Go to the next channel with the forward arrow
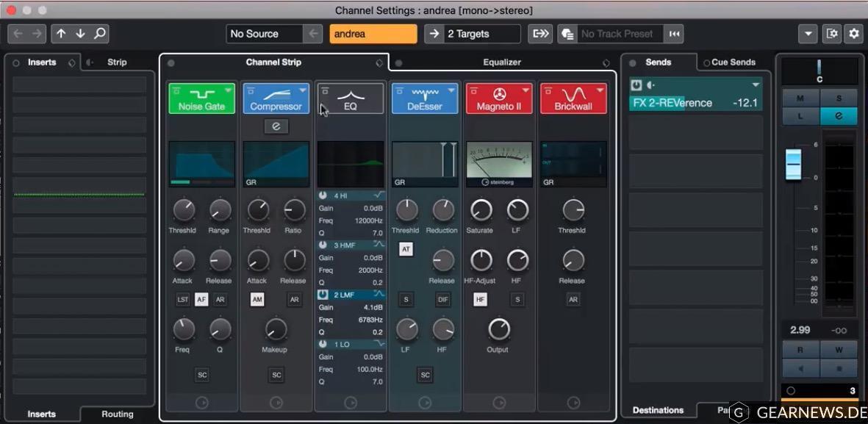Viewport: 868px width, 424px height. 37,34
